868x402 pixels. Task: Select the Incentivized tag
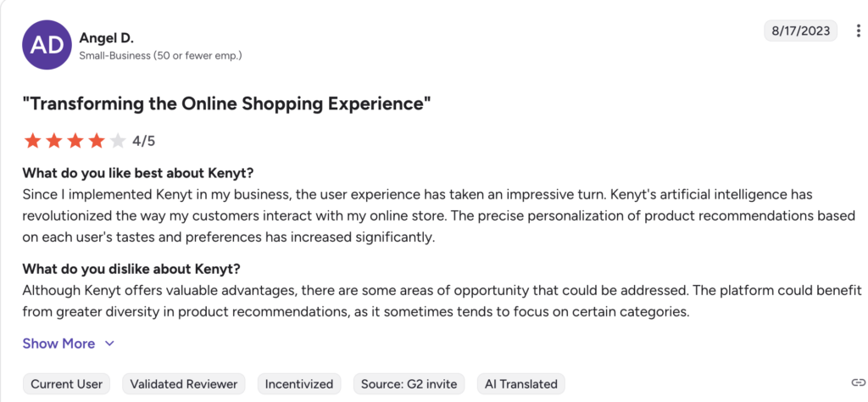[x=299, y=384]
